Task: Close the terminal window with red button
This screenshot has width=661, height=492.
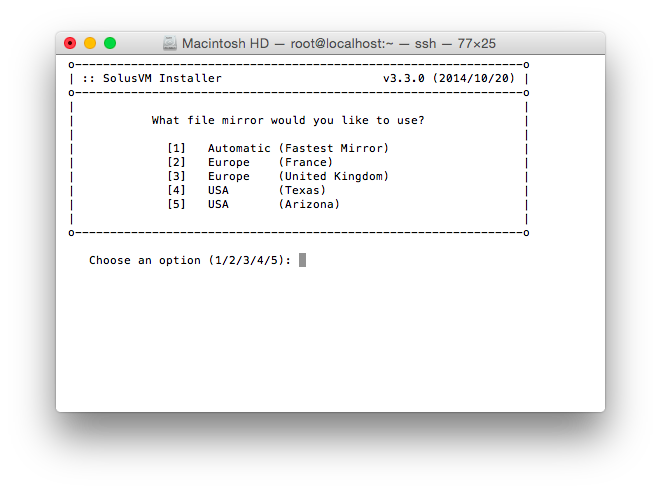Action: point(70,43)
